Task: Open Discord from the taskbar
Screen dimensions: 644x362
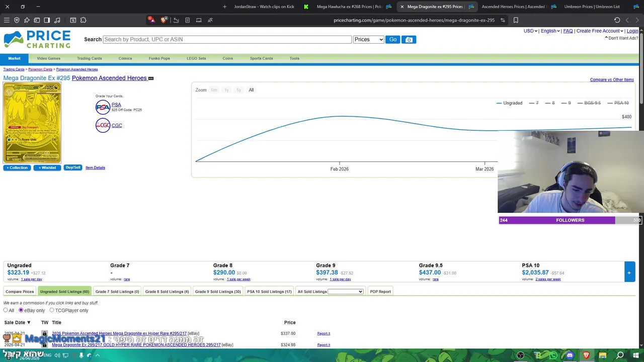Action: (x=570, y=355)
